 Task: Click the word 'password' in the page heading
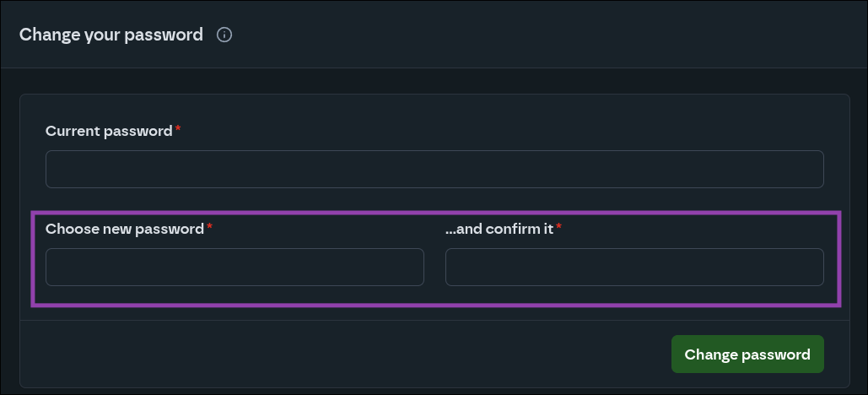(168, 35)
